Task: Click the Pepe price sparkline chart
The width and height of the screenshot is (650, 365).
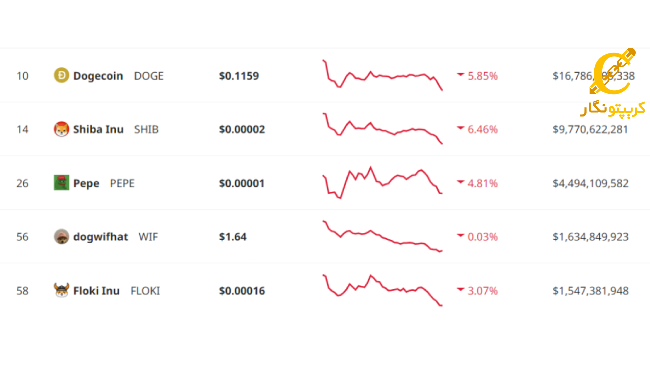Action: pos(383,182)
